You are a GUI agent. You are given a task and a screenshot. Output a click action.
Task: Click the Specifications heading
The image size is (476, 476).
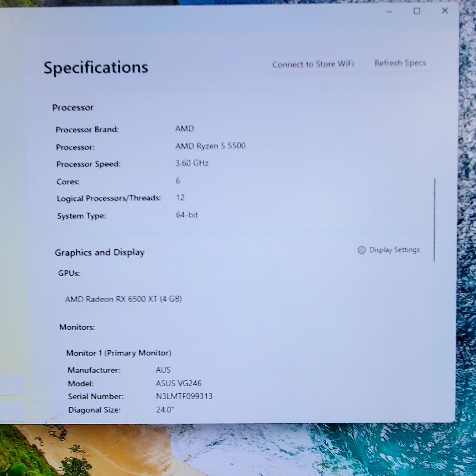tap(96, 68)
